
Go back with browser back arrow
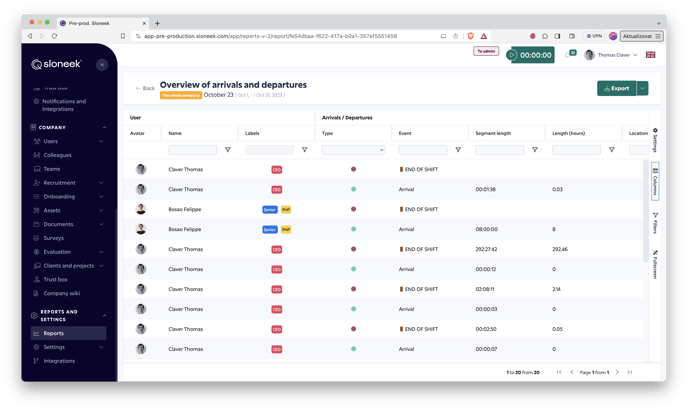[x=30, y=36]
